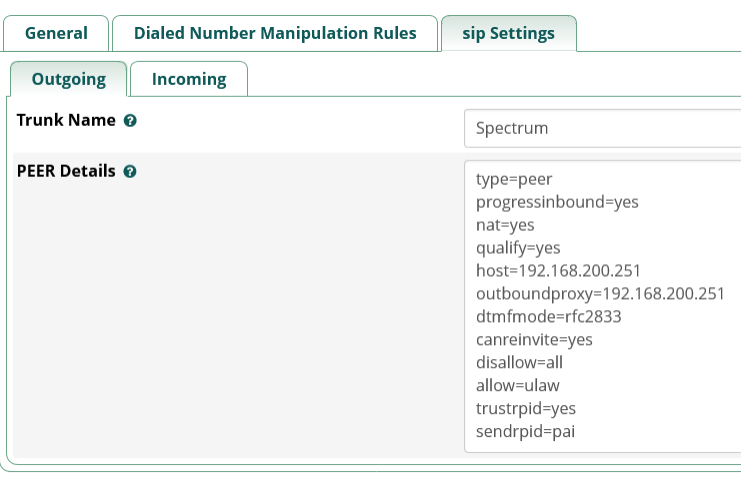The width and height of the screenshot is (741, 479).
Task: Click the allow=ulaw line
Action: pyautogui.click(x=517, y=385)
